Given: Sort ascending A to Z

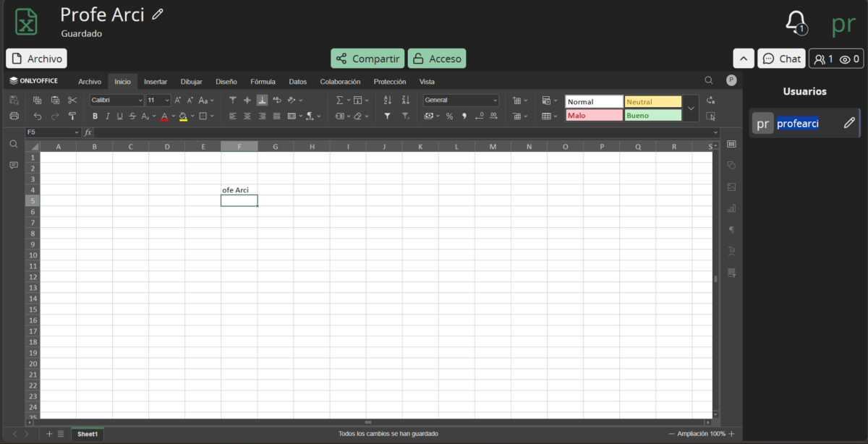Looking at the screenshot, I should click(387, 101).
